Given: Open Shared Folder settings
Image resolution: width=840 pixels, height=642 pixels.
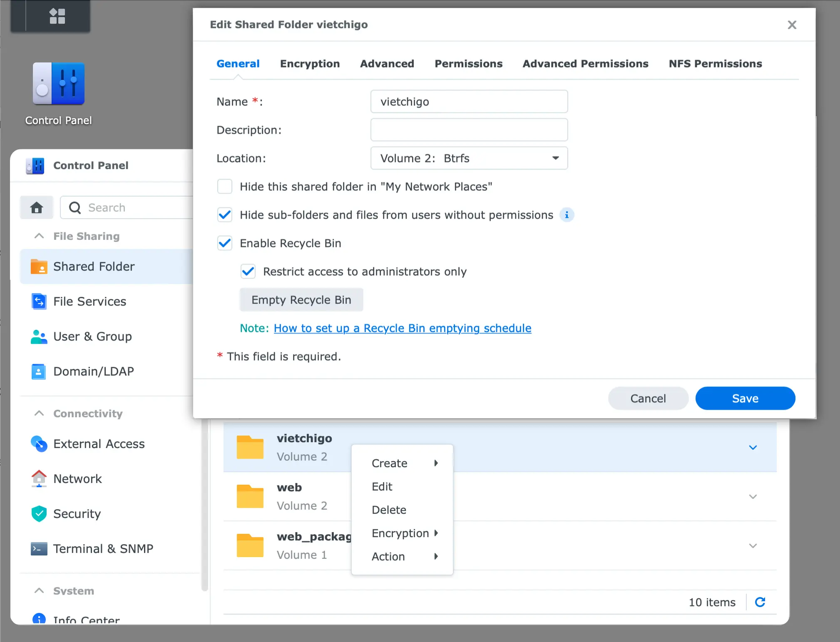Looking at the screenshot, I should click(x=107, y=266).
